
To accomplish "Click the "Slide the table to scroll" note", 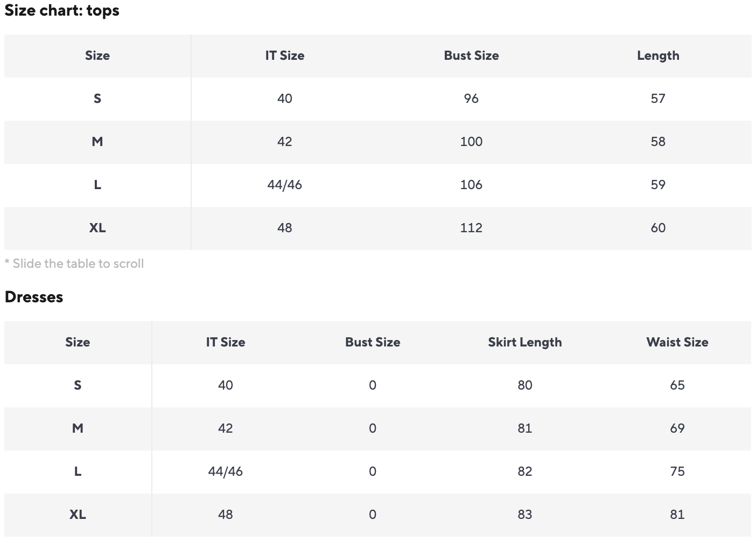I will coord(74,264).
